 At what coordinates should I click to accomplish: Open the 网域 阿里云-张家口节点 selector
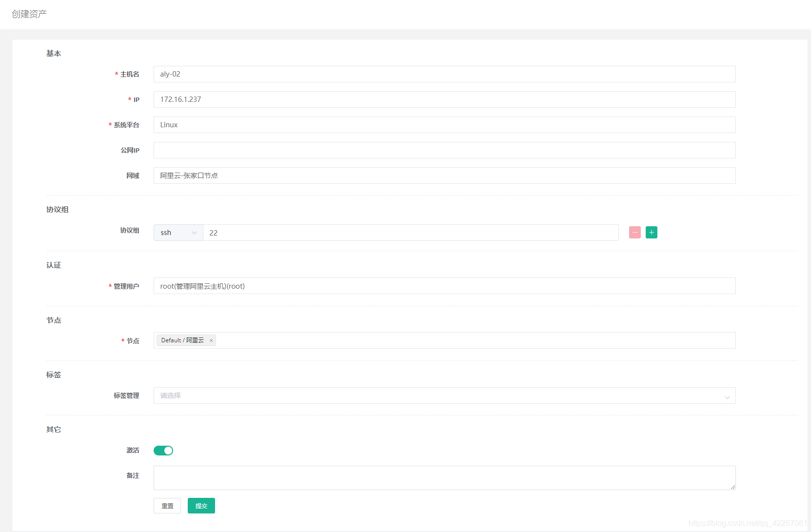click(x=444, y=176)
